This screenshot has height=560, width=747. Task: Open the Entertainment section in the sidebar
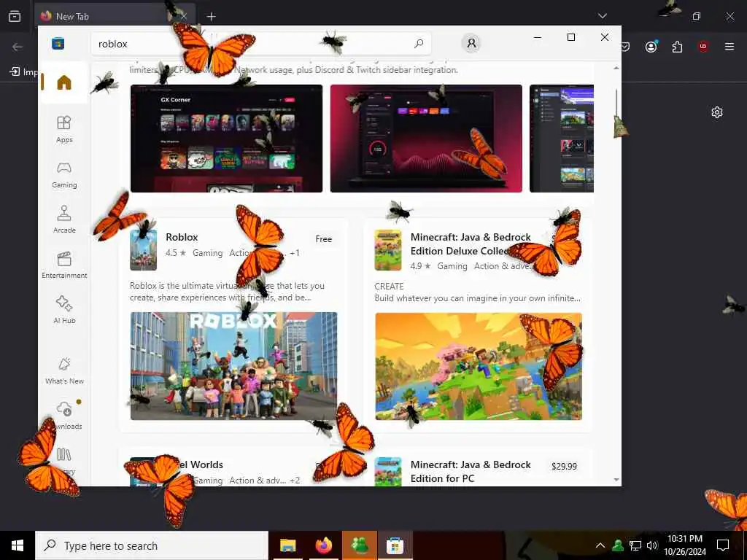64,265
